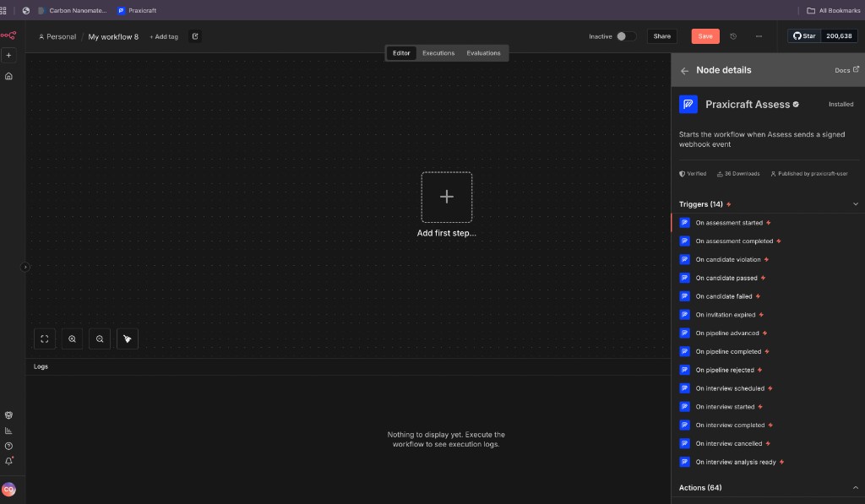Click the back arrow in Node details

pos(684,71)
